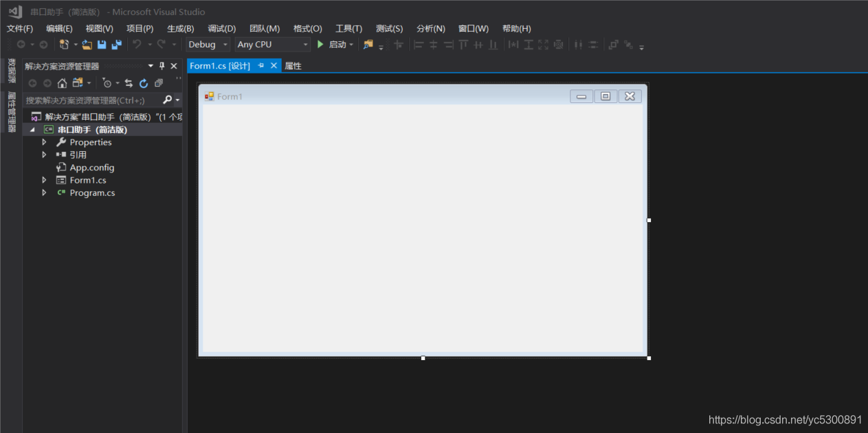
Task: Click the Align Bottoms layout icon
Action: coord(493,45)
